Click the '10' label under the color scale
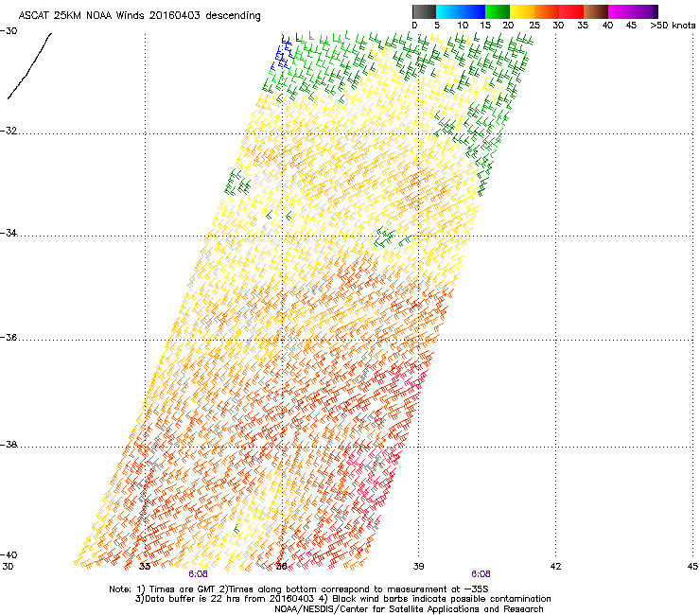 (x=463, y=26)
